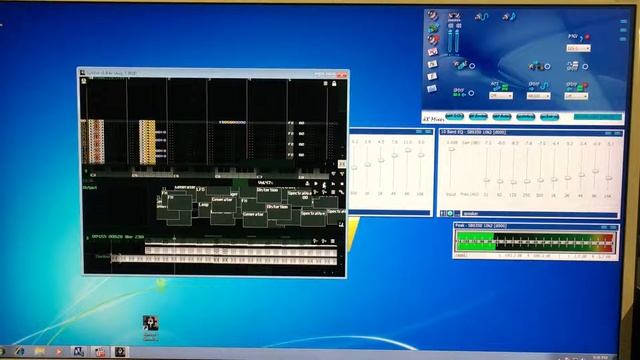
Task: Adjust the 4k slider in left EQ window
Action: coord(394,156)
